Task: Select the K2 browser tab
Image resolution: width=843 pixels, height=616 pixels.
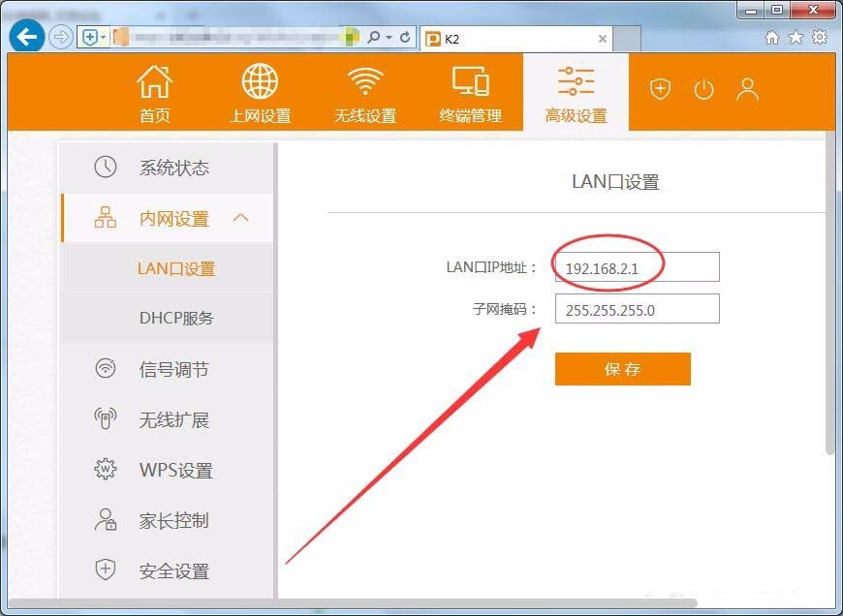Action: coord(514,39)
